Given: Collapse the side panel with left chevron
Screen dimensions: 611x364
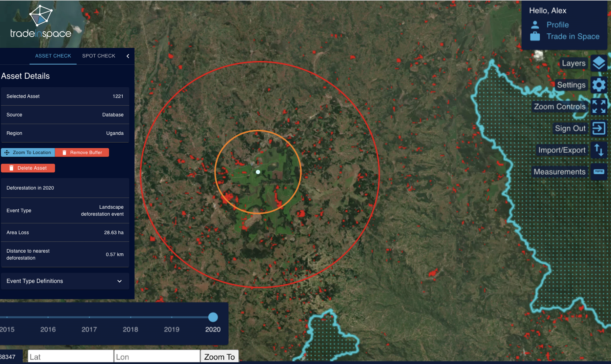Looking at the screenshot, I should (128, 56).
